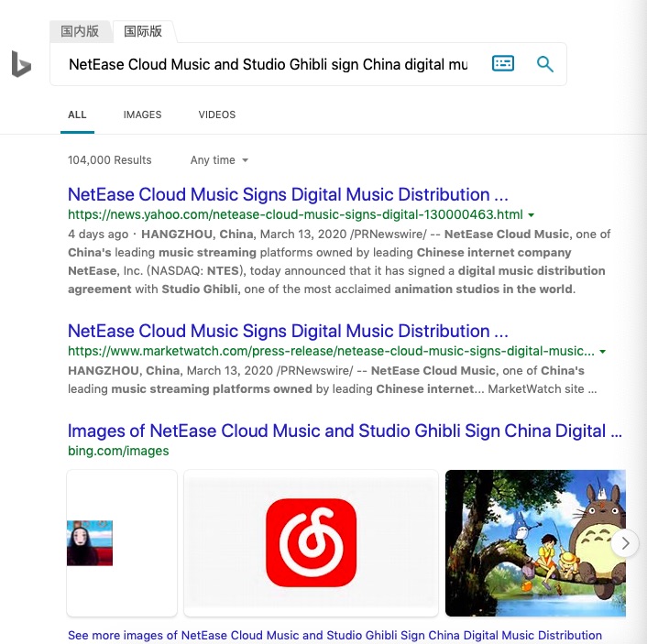The height and width of the screenshot is (644, 647).
Task: Open the MarketWatch result title link
Action: (288, 331)
